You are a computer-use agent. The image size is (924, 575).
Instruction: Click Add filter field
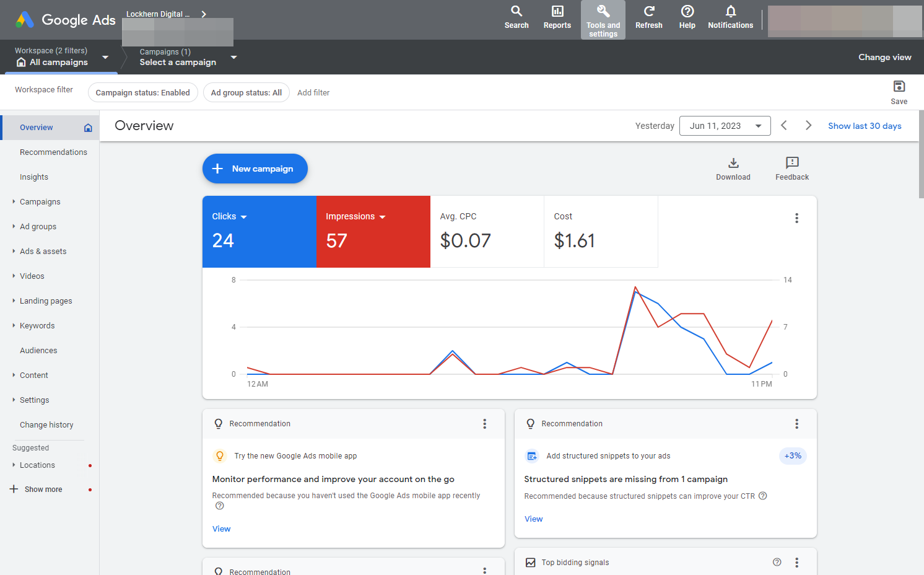click(313, 92)
